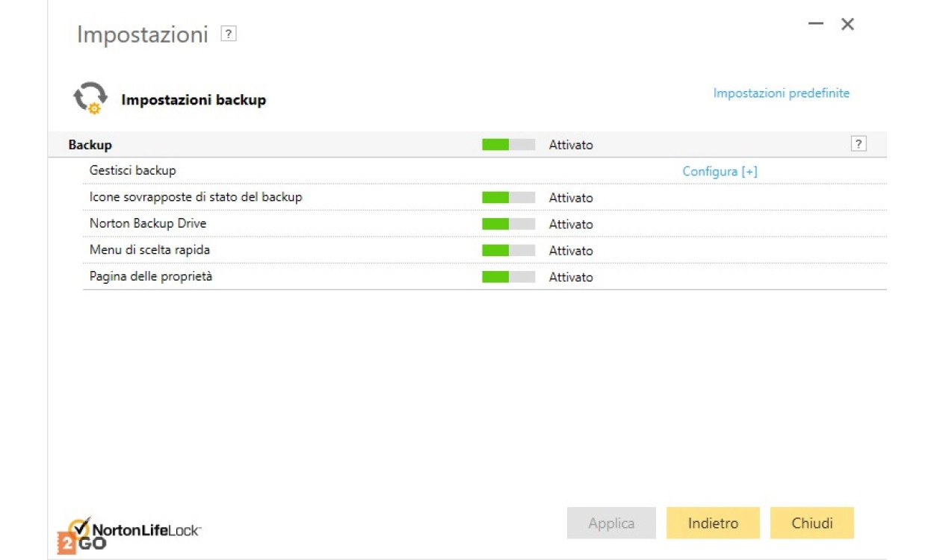
Task: Click the help icon beside Impostazioni title
Action: [229, 34]
